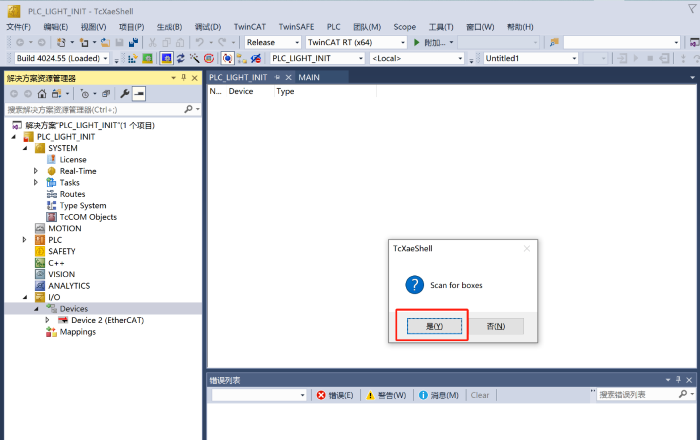
Task: Toggle the 消息(M) messages filter
Action: click(x=439, y=395)
